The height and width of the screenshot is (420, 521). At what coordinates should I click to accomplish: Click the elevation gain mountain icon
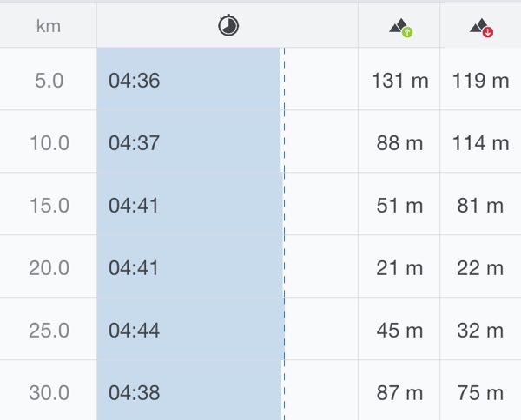(400, 28)
